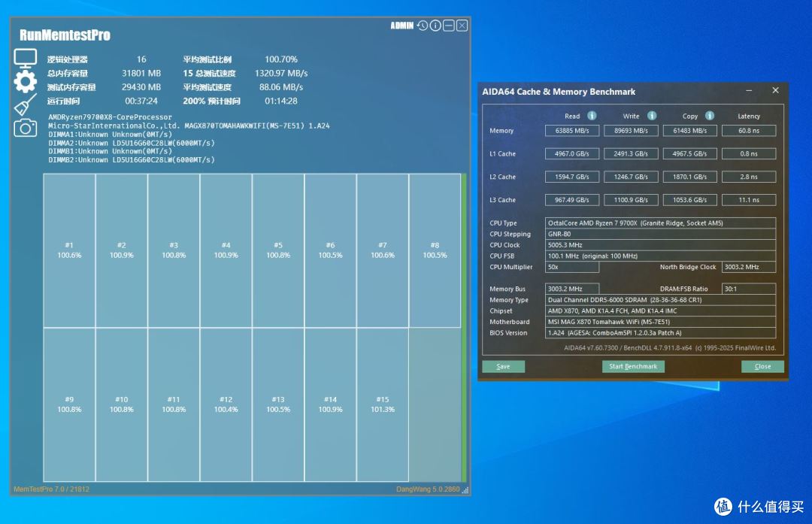The height and width of the screenshot is (524, 812).
Task: Click DRAM:FSB Ratio field 30:1
Action: [749, 289]
